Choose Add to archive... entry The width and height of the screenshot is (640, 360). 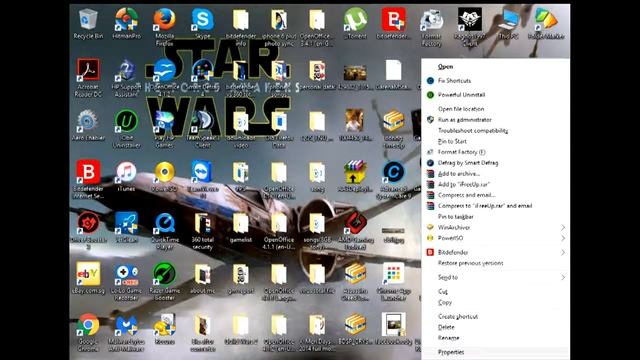click(x=458, y=173)
